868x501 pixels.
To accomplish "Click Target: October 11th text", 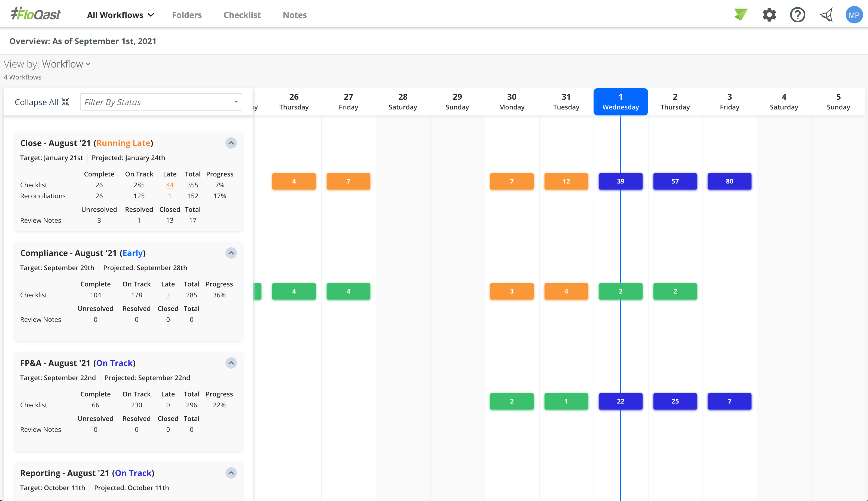I will click(x=53, y=488).
